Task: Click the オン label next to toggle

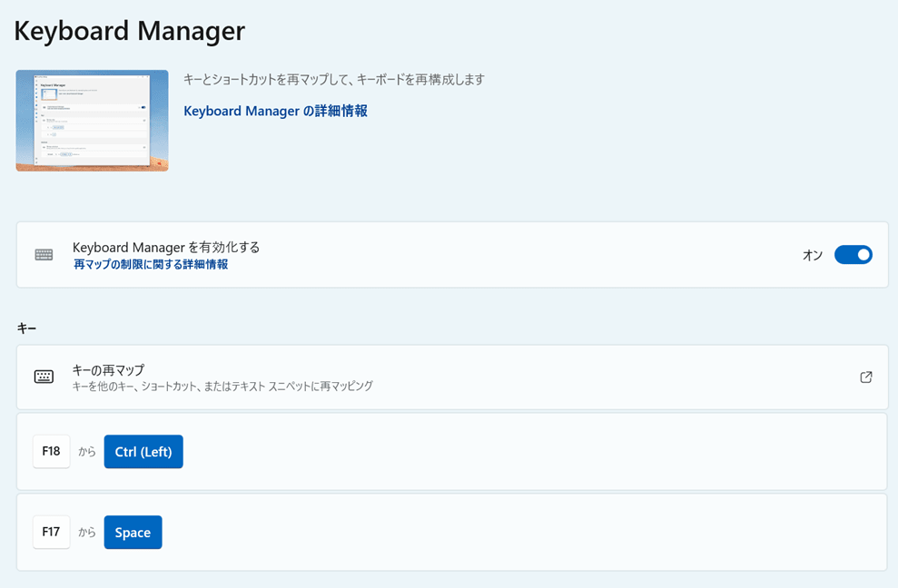Action: (813, 255)
